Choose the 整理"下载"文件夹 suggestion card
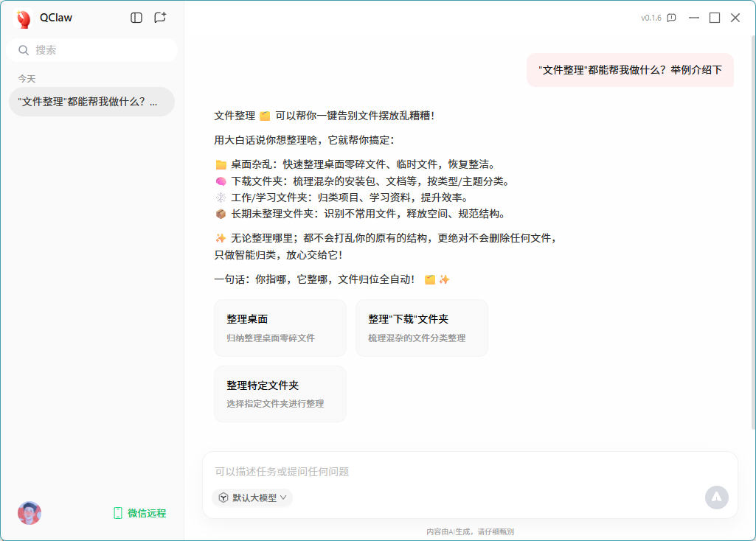Viewport: 756px width, 541px height. point(421,327)
